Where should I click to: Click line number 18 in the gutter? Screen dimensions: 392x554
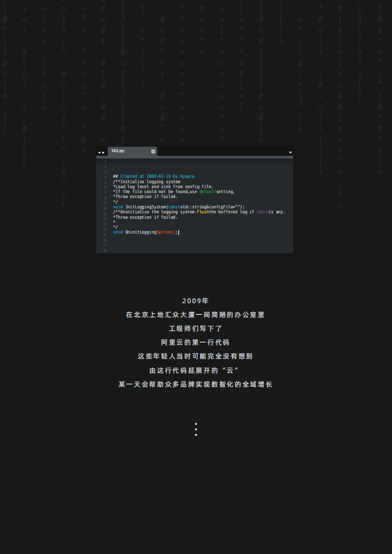[x=105, y=250]
